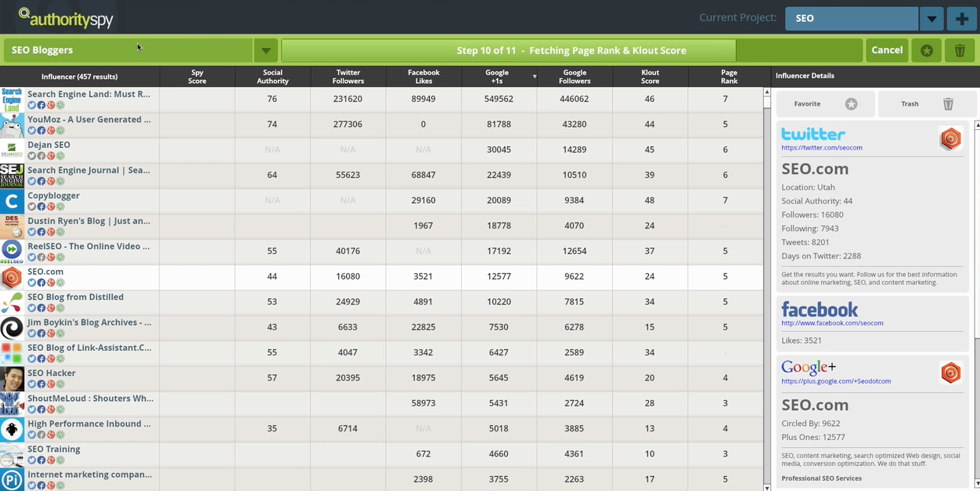Open the Current Project SEO dropdown
Screen dimensions: 980x491
tap(852, 18)
